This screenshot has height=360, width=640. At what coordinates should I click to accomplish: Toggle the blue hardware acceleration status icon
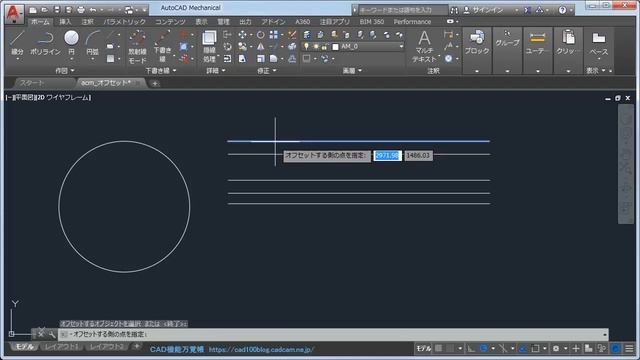(x=616, y=348)
